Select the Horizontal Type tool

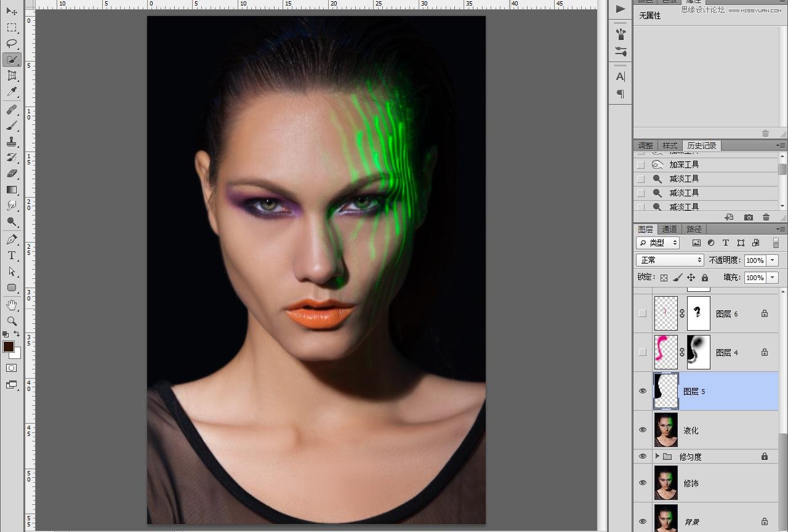[12, 256]
